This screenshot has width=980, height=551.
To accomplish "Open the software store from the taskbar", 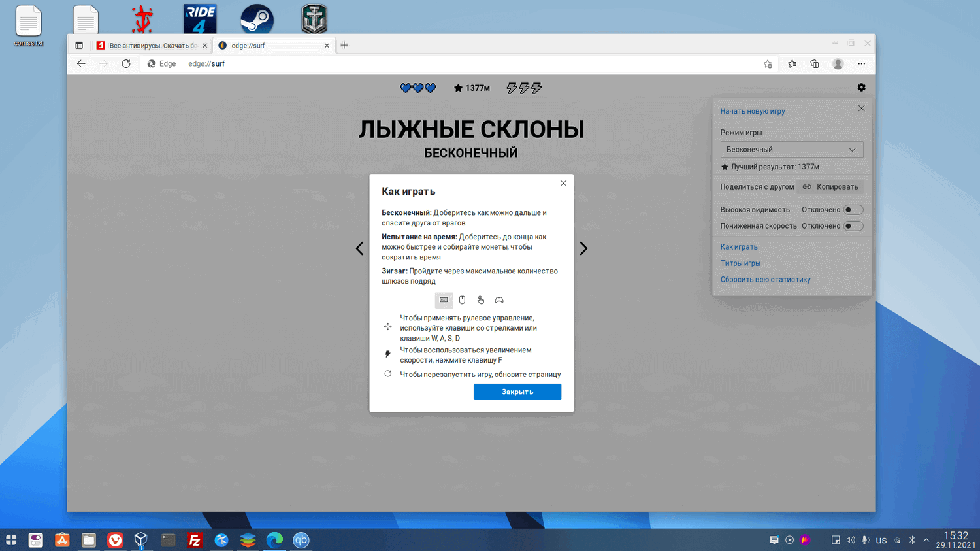I will (62, 540).
